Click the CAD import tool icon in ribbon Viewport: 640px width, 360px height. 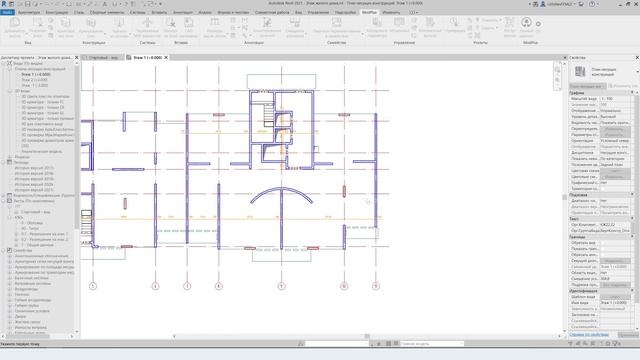[x=189, y=23]
